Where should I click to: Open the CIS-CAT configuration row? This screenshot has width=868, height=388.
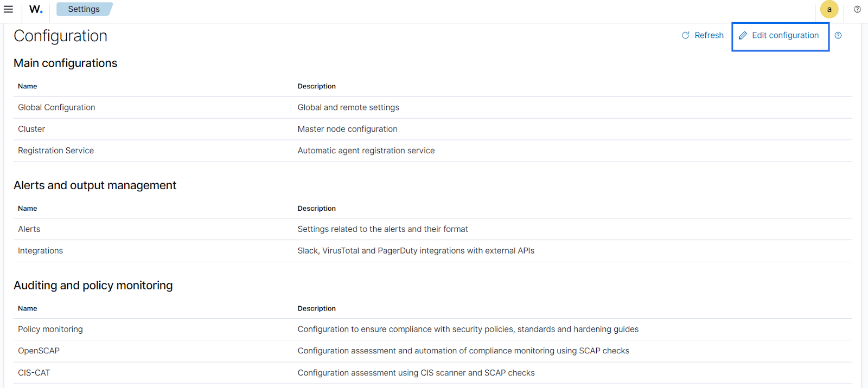click(34, 373)
